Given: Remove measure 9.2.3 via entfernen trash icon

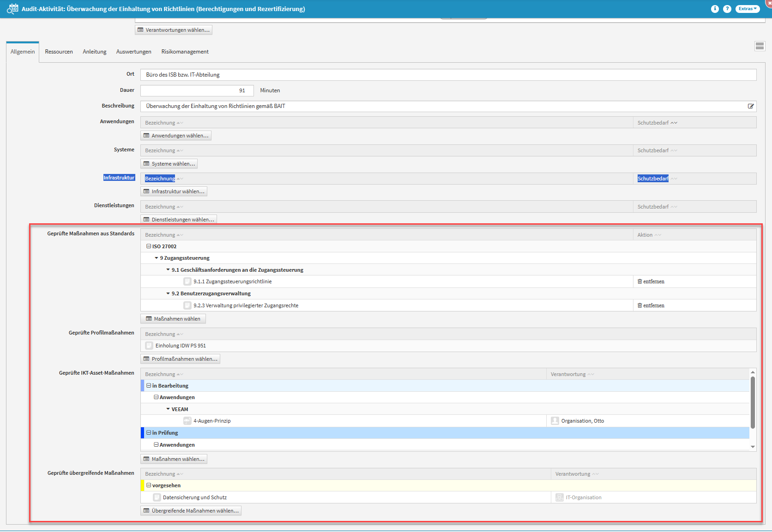Looking at the screenshot, I should tap(640, 305).
